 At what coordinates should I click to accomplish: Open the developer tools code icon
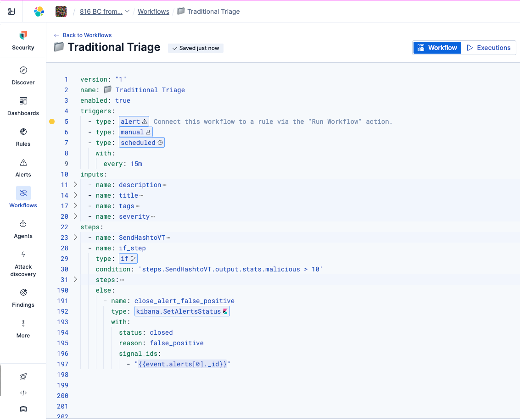pyautogui.click(x=23, y=393)
